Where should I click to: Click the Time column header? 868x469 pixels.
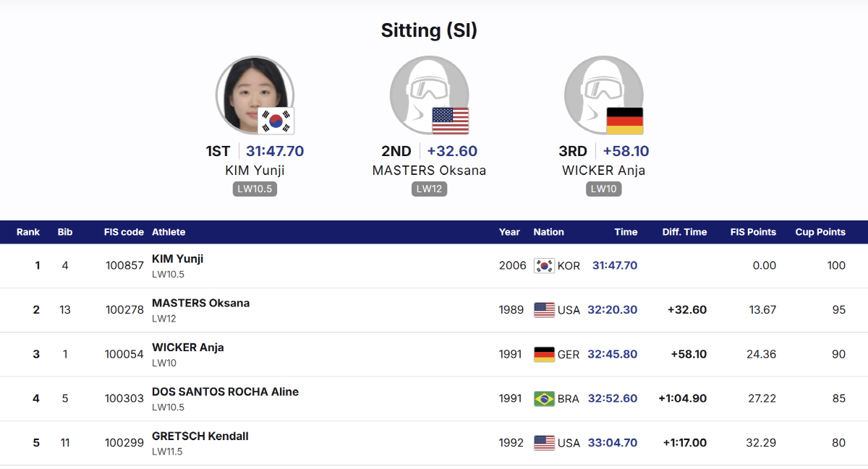click(626, 232)
